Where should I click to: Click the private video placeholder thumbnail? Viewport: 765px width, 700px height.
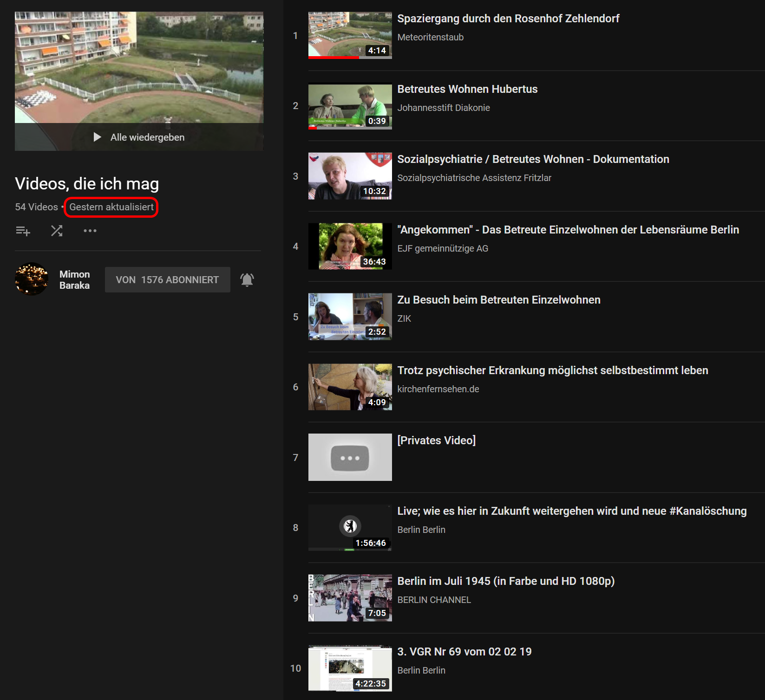coord(350,457)
